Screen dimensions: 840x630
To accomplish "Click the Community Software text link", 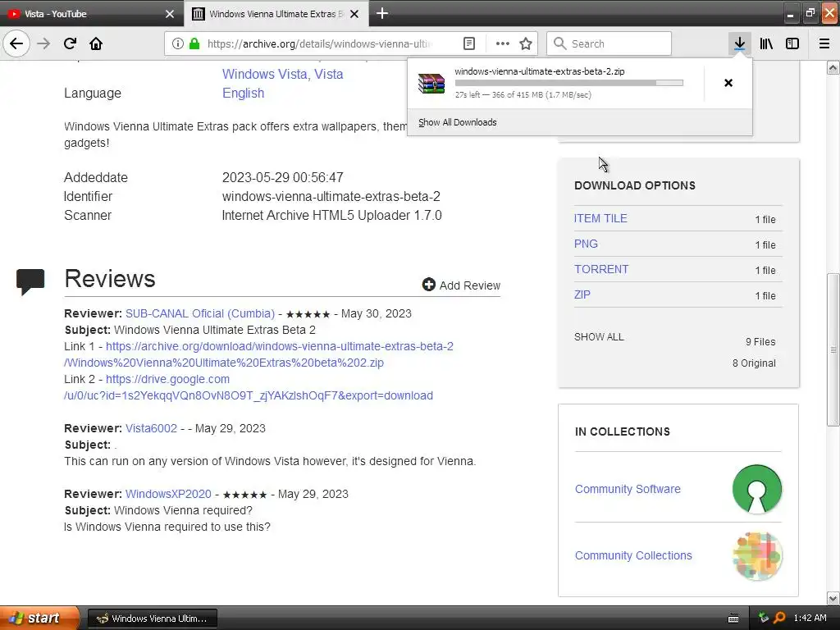I will click(x=628, y=489).
